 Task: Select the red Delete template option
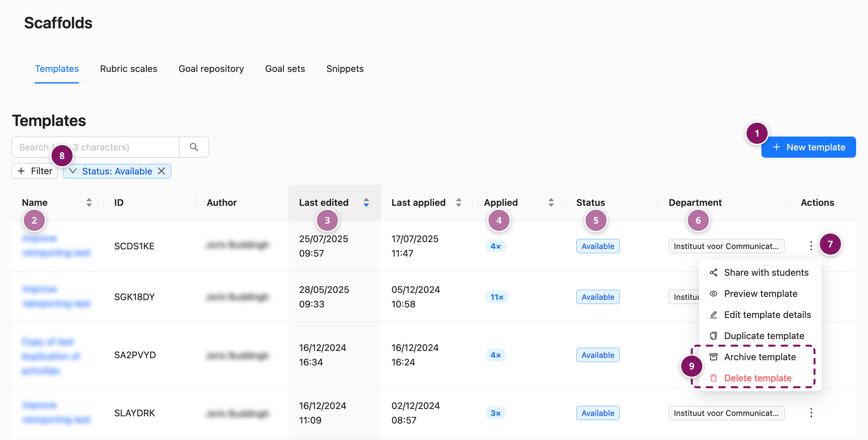760,378
